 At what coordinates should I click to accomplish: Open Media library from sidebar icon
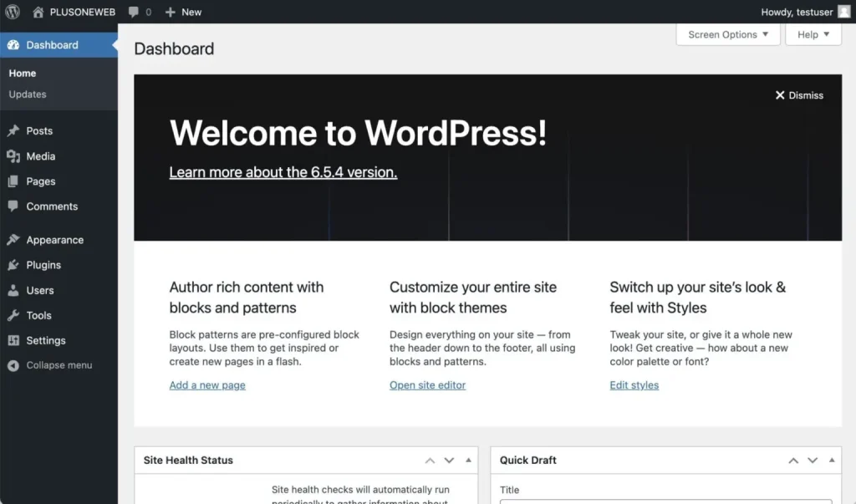pos(13,156)
